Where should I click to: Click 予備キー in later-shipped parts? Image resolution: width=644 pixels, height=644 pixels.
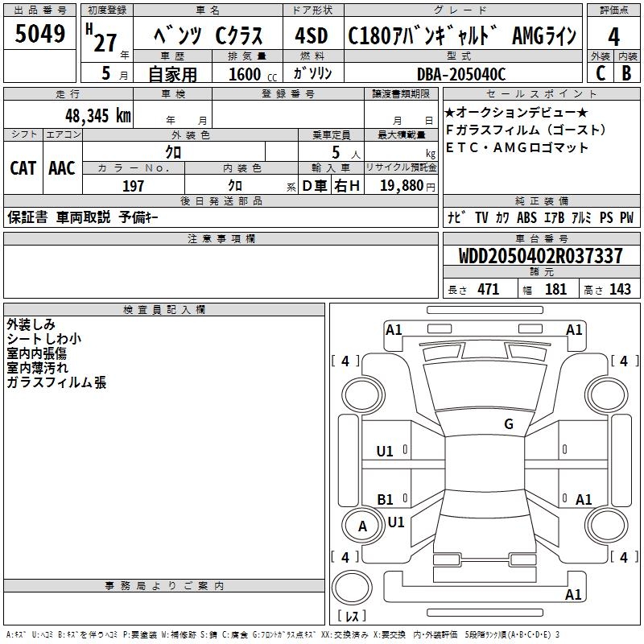[x=138, y=217]
